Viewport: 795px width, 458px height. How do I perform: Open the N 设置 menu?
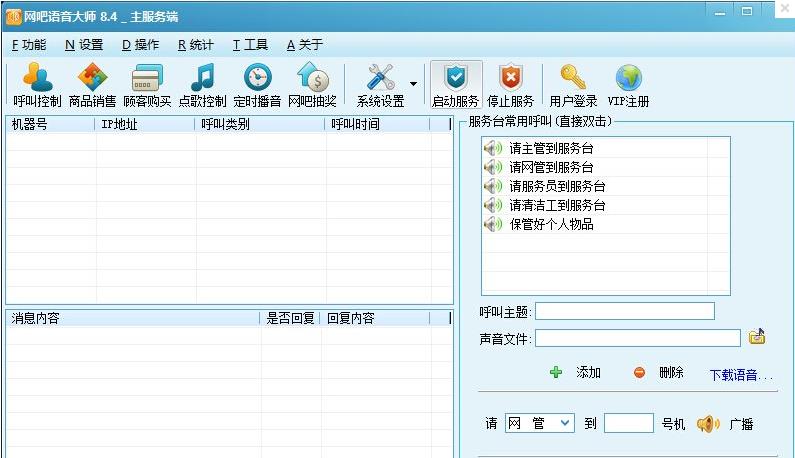pyautogui.click(x=84, y=45)
